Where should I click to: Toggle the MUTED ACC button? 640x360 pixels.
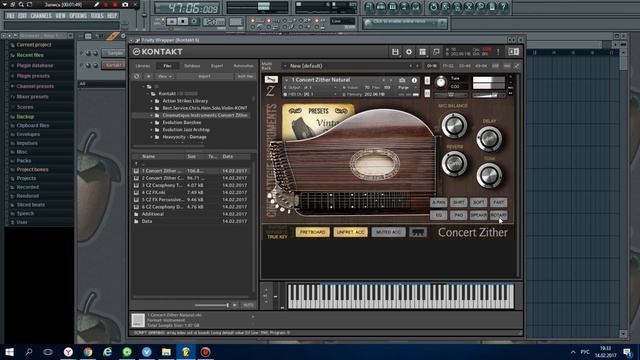click(388, 232)
